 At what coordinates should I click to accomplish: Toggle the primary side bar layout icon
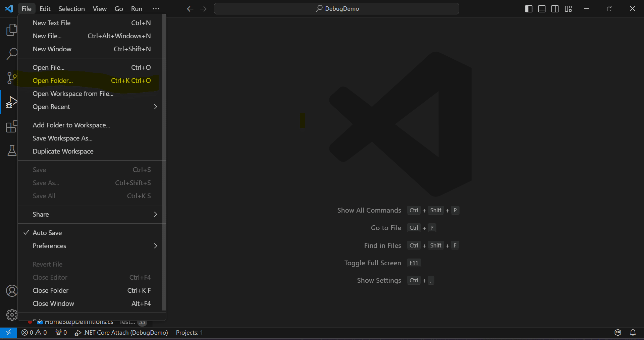click(x=529, y=9)
